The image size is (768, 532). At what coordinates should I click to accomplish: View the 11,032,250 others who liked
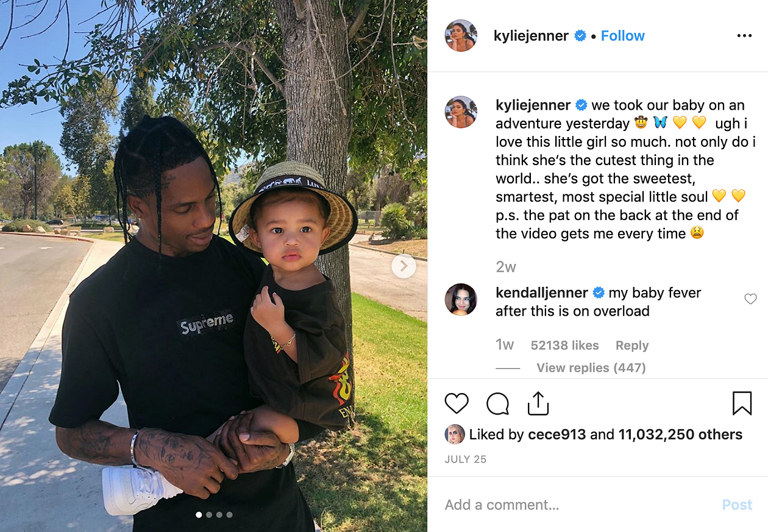click(680, 434)
